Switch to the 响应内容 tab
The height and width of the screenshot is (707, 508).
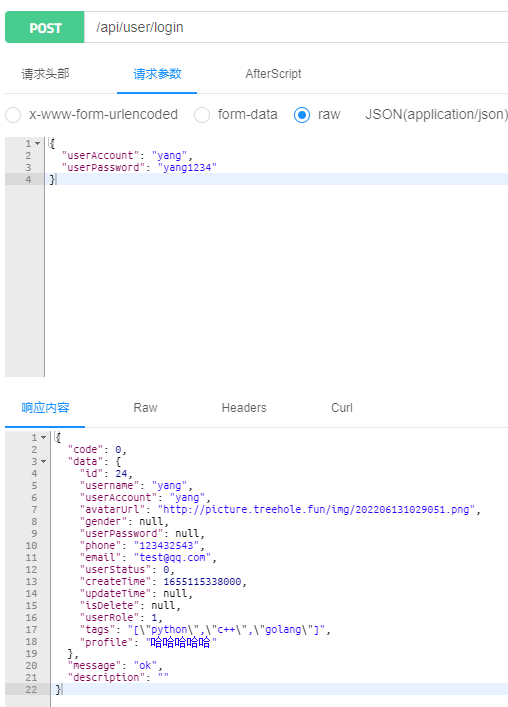[x=45, y=408]
